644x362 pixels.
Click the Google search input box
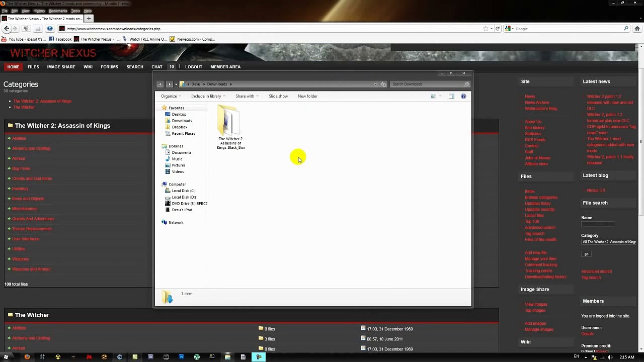[x=569, y=29]
